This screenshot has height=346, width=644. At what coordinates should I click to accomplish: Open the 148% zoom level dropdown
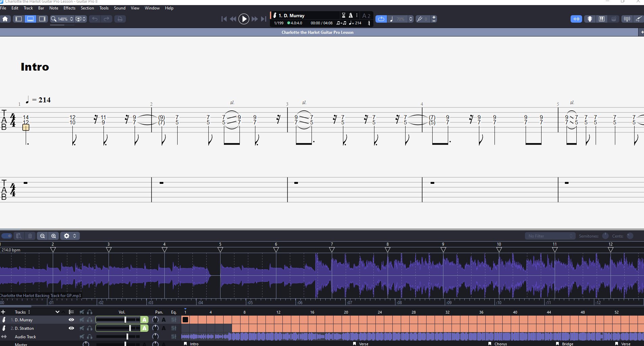(x=62, y=19)
